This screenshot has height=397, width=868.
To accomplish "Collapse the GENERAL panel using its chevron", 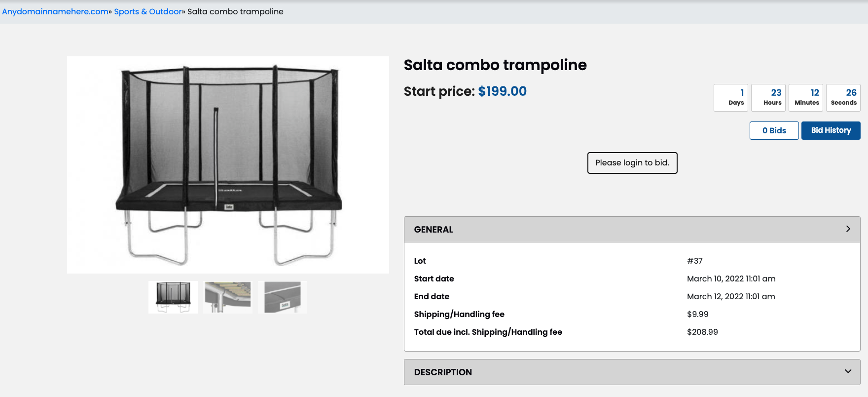I will [x=848, y=229].
